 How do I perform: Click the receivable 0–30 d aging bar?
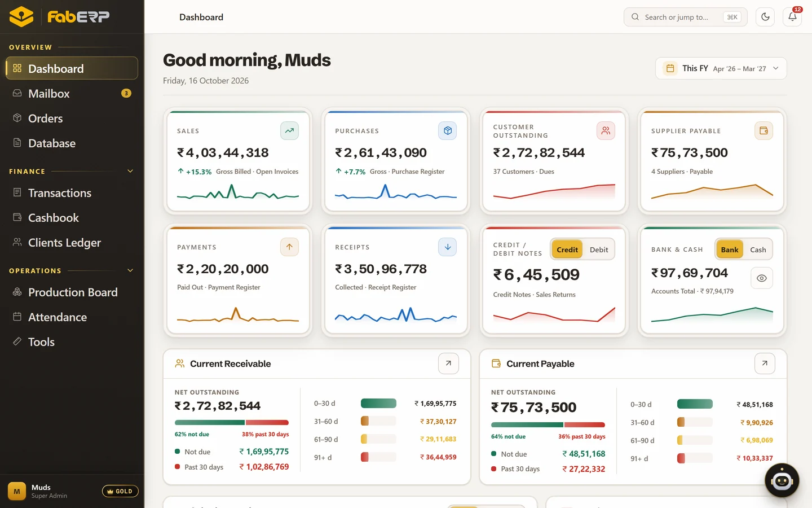click(378, 403)
